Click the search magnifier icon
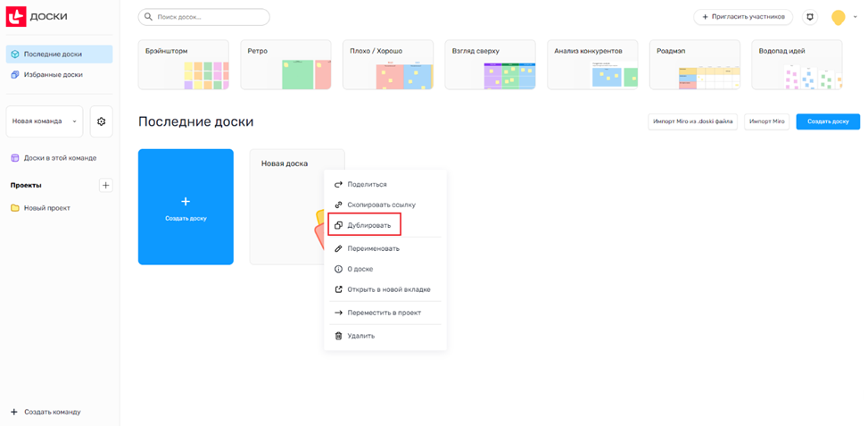The height and width of the screenshot is (426, 868). pyautogui.click(x=148, y=17)
